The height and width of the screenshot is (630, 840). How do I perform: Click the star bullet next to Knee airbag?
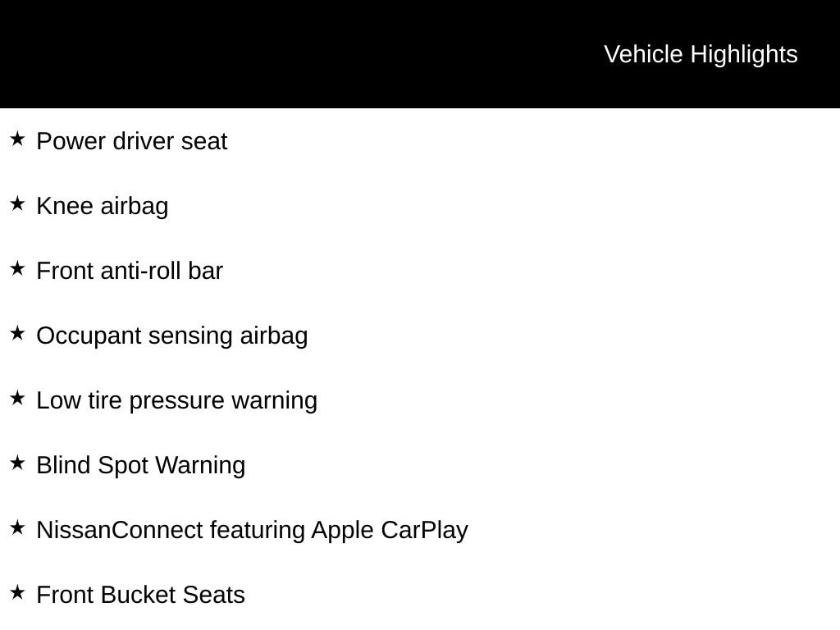coord(17,204)
